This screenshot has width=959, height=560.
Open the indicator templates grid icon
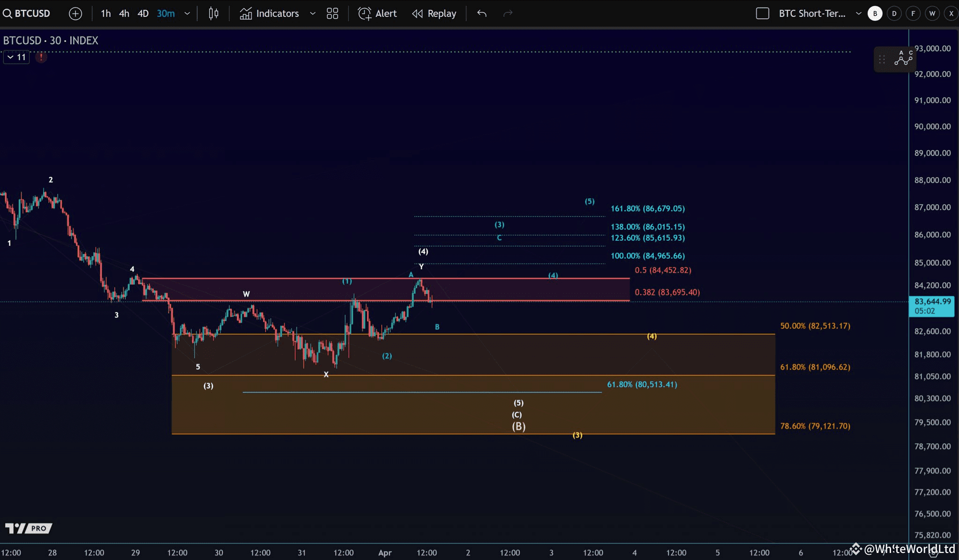tap(332, 14)
